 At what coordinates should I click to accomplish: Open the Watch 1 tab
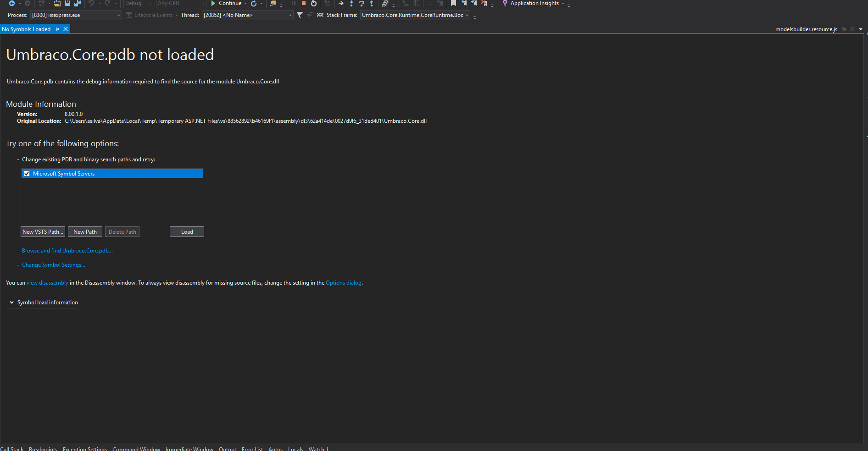point(318,449)
